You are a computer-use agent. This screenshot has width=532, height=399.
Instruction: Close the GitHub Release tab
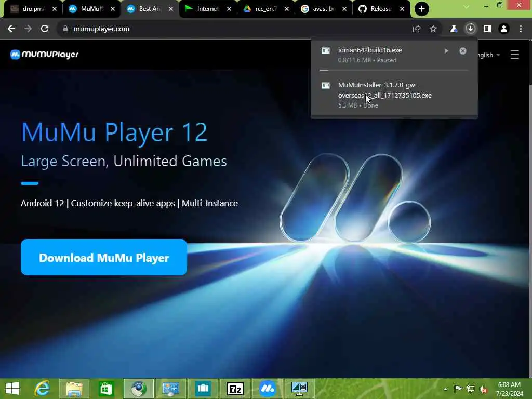tap(402, 9)
